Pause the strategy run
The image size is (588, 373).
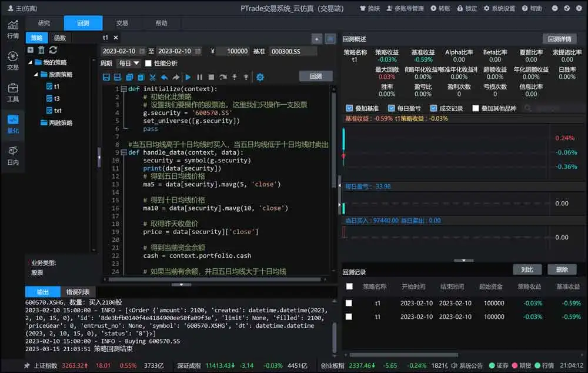pos(199,77)
